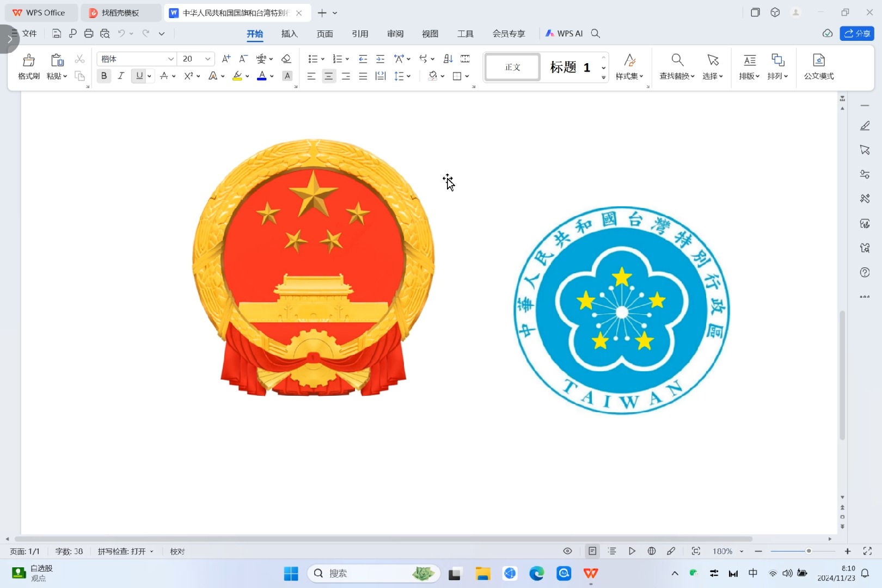Click the Sort (A-Z arrow) icon
Image resolution: width=882 pixels, height=588 pixels.
point(448,59)
